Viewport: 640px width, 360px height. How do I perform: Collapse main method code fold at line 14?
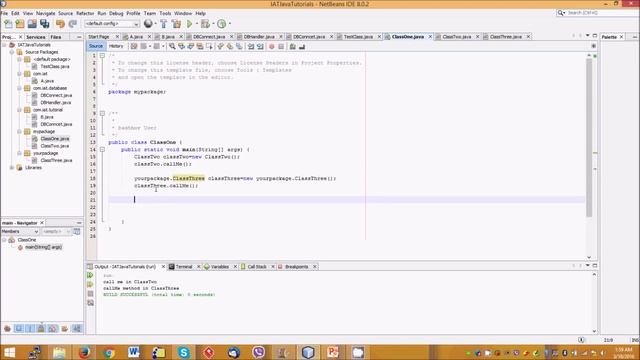(x=102, y=149)
